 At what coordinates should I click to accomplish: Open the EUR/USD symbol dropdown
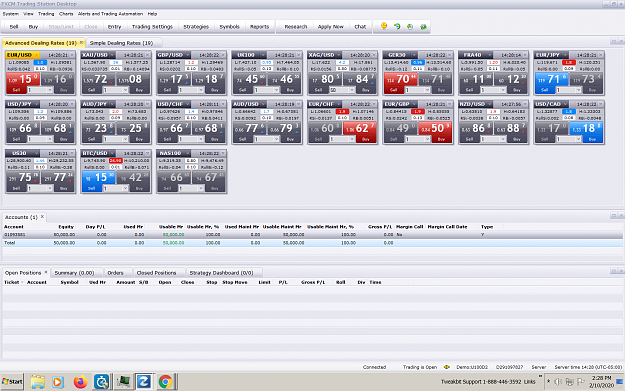[x=36, y=55]
